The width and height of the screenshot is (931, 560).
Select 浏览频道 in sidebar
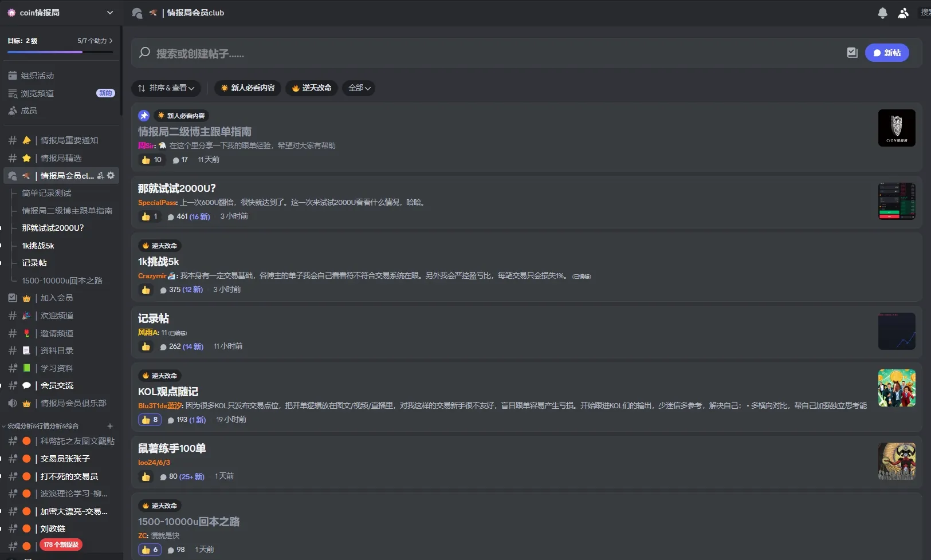point(37,93)
